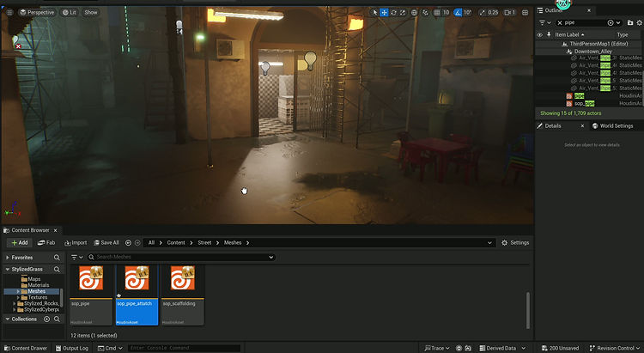Close the Details tab
644x353 pixels.
(x=582, y=125)
